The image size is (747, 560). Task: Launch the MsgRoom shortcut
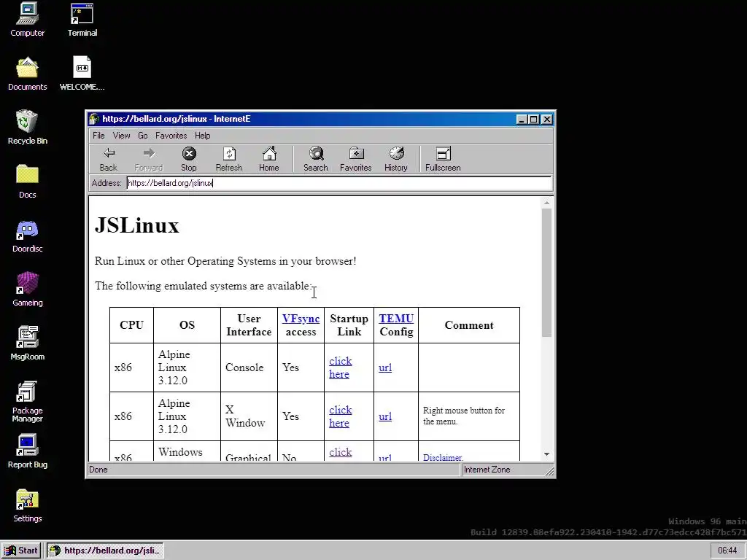tap(27, 343)
